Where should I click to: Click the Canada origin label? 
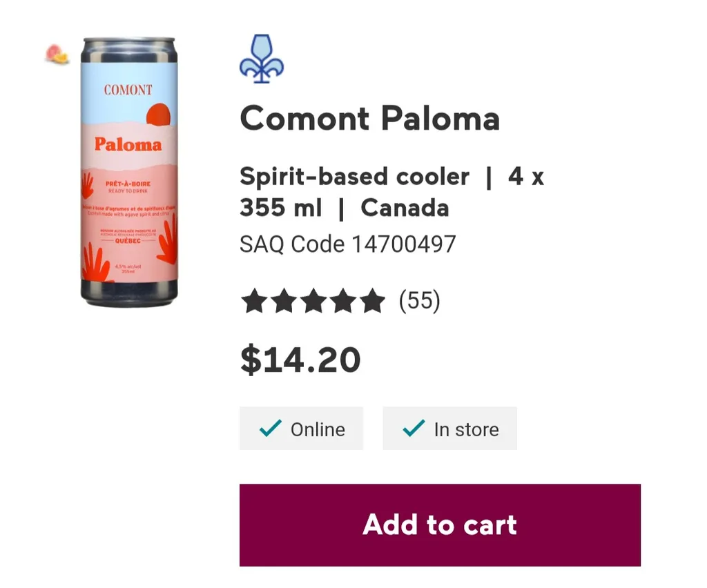(x=405, y=208)
